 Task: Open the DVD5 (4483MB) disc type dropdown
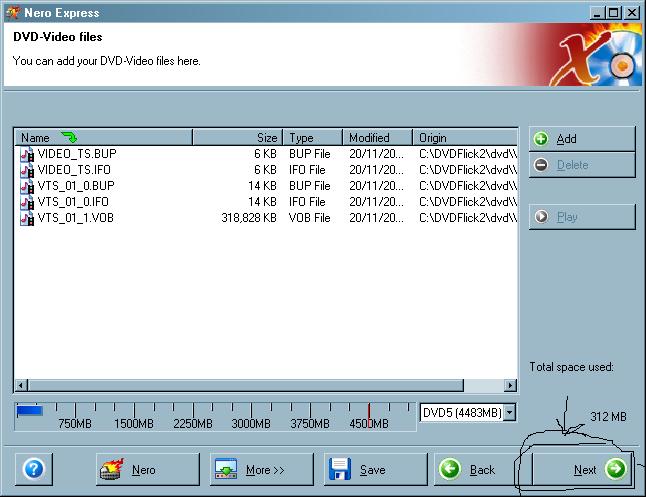coord(510,412)
